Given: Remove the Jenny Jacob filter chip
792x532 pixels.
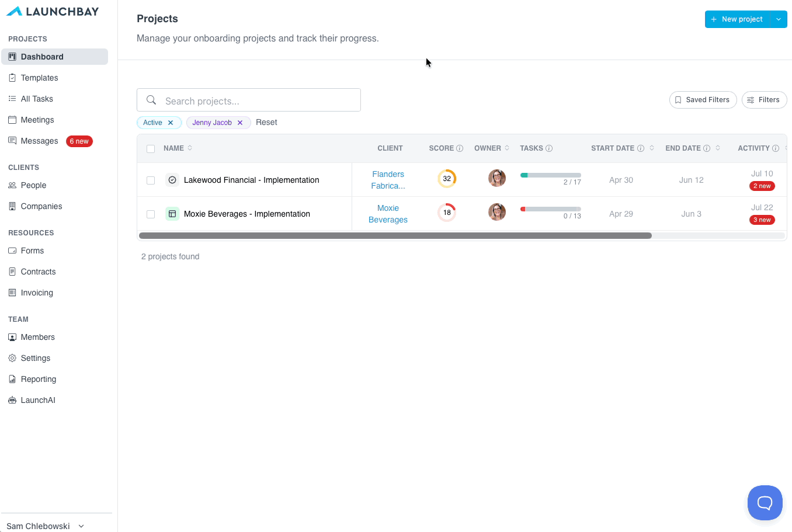Looking at the screenshot, I should pos(240,123).
